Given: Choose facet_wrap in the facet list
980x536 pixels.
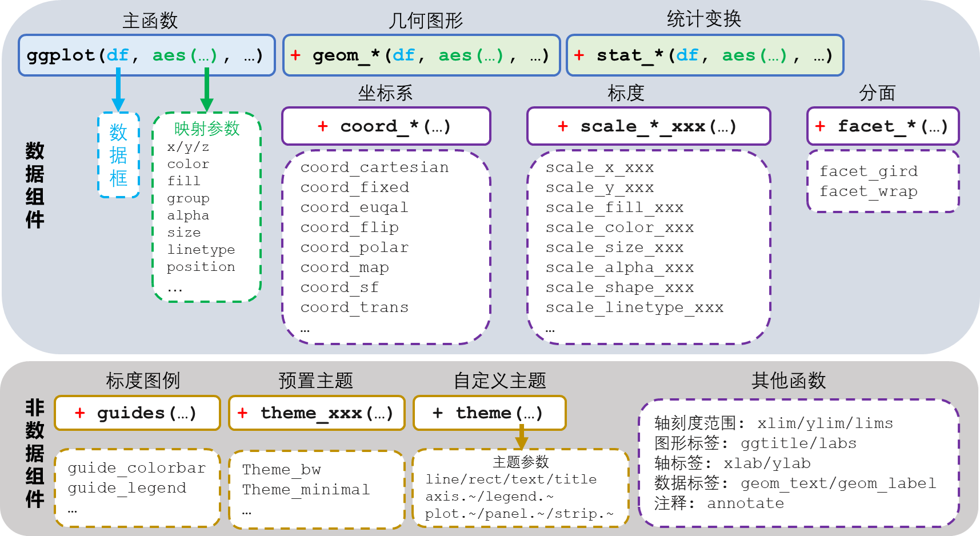Looking at the screenshot, I should (x=868, y=191).
